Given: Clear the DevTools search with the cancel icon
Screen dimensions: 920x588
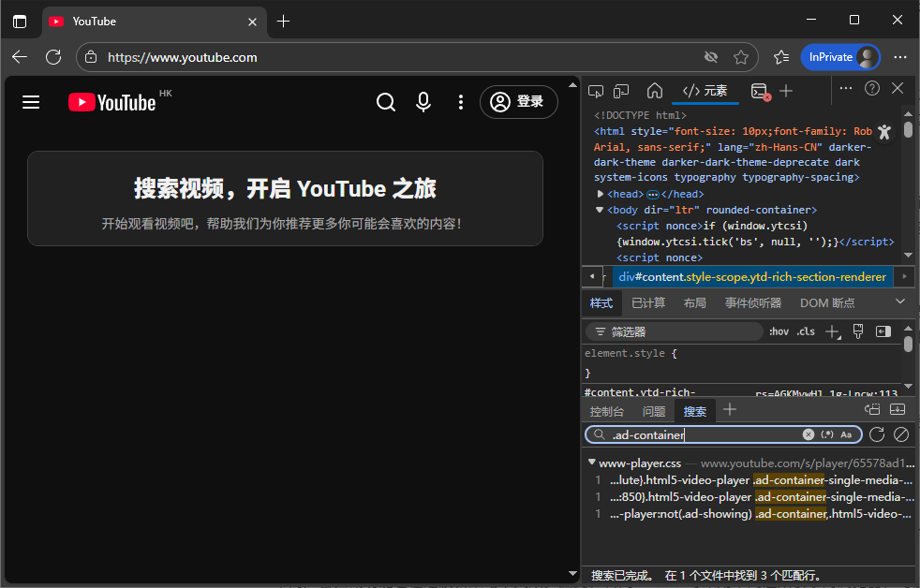Looking at the screenshot, I should point(809,434).
